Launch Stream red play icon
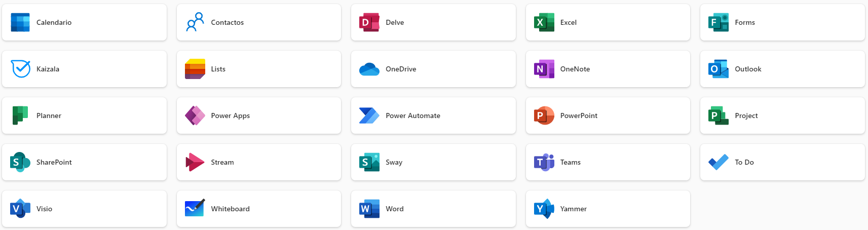This screenshot has height=230, width=868. click(x=195, y=162)
